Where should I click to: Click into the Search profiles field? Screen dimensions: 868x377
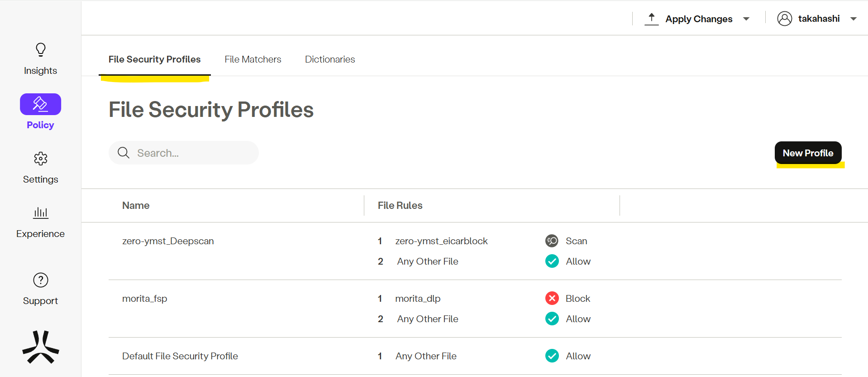point(190,153)
